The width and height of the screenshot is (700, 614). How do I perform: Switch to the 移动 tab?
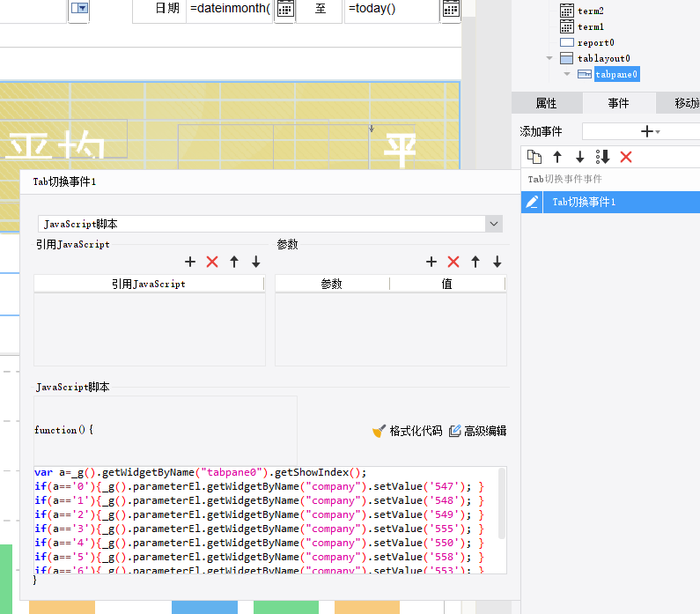coord(679,103)
